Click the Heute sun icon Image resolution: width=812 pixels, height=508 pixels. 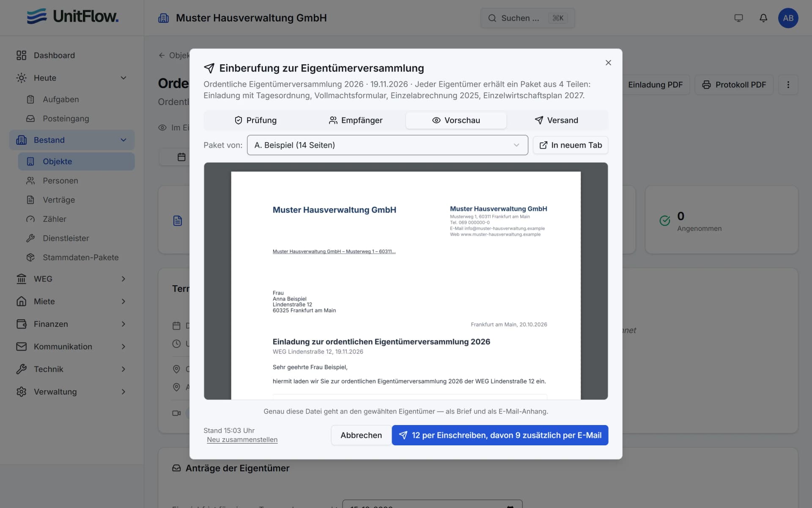[x=21, y=78]
